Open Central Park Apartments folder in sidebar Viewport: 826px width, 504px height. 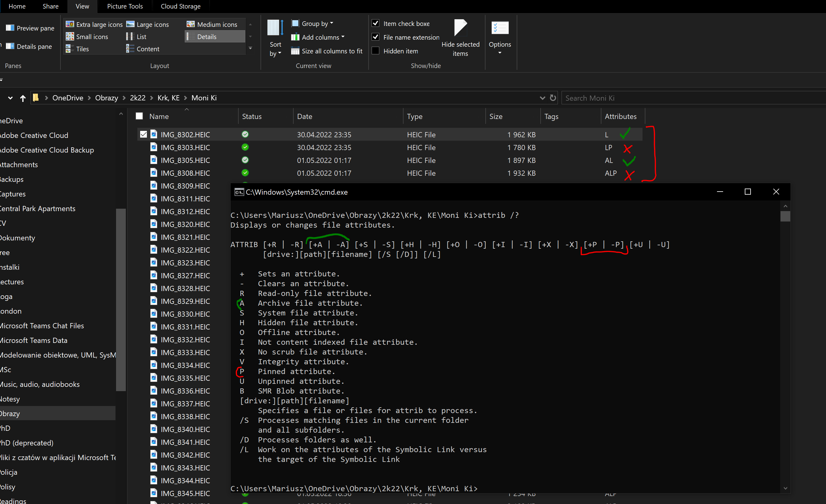[x=38, y=209]
